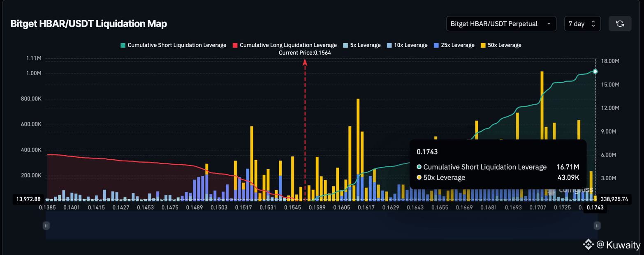Click the Current Price:0.1564 label
The image size is (644, 255).
[305, 53]
